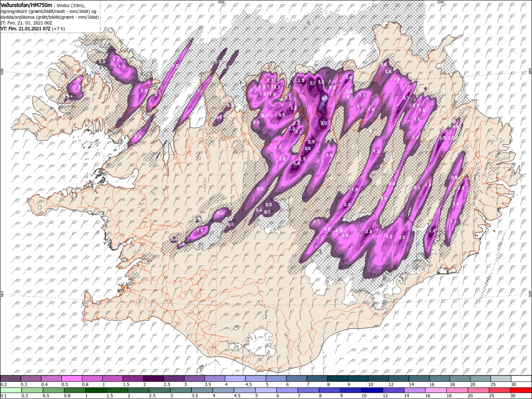Click the 4.8 maximum snowfall value on map
The width and height of the screenshot is (532, 399).
pos(325,99)
